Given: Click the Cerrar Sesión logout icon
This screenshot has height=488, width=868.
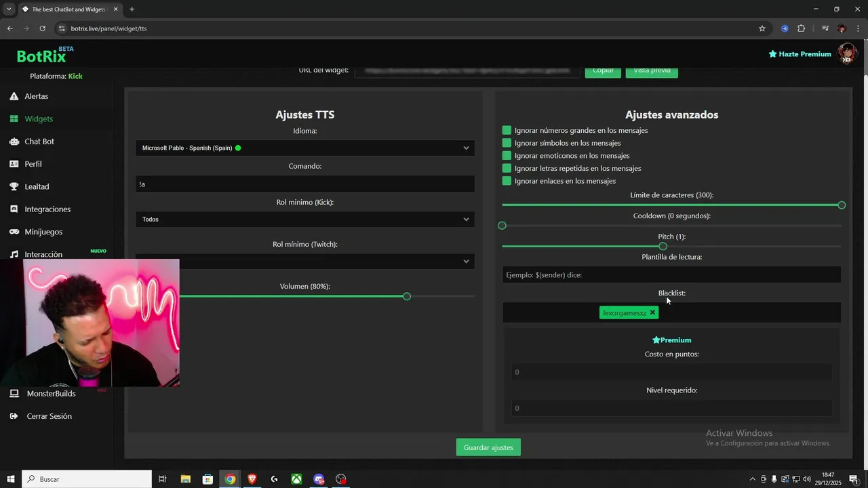Looking at the screenshot, I should point(14,416).
